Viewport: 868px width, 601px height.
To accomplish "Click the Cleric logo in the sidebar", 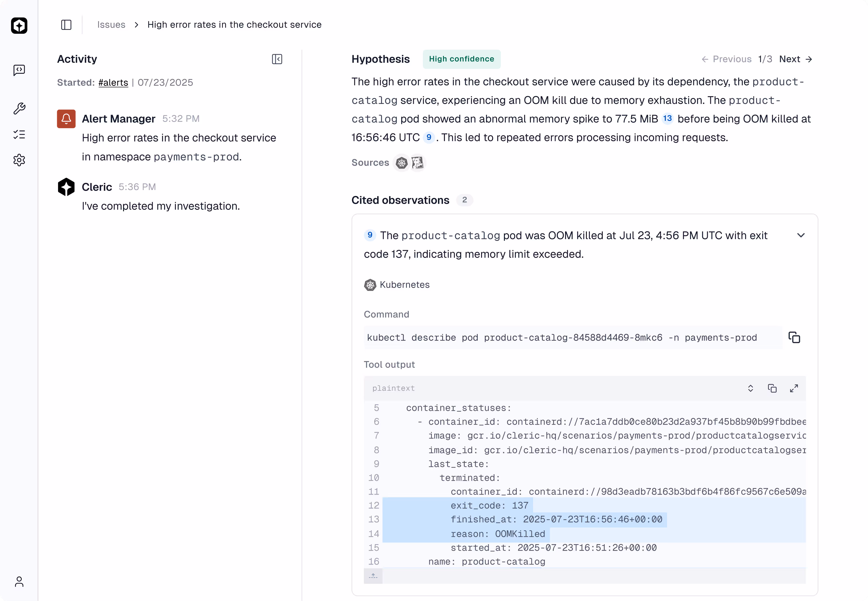I will click(x=19, y=25).
